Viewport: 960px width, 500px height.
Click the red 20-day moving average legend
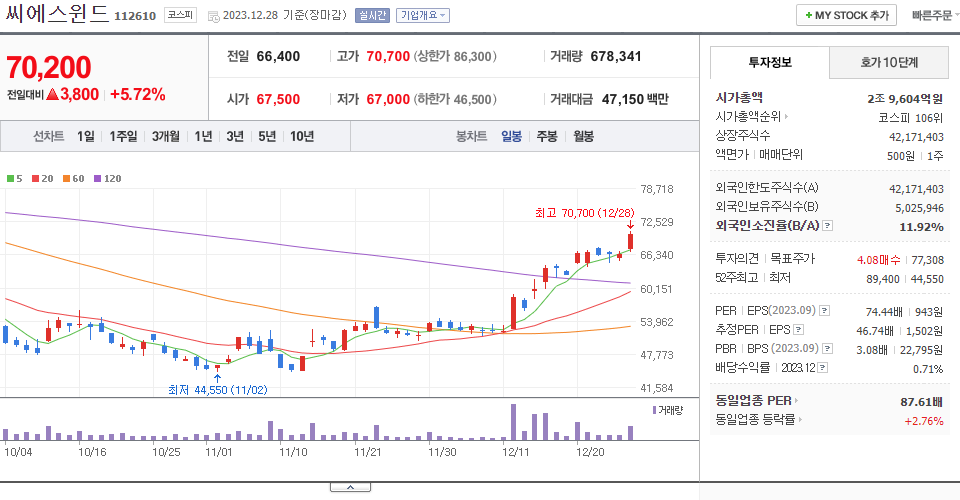click(43, 179)
